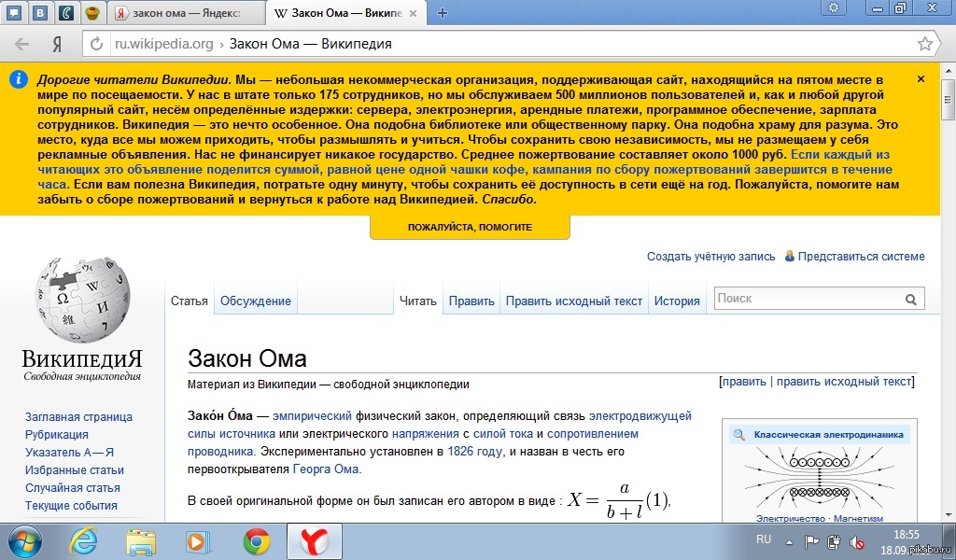Open a new browser tab

(443, 13)
